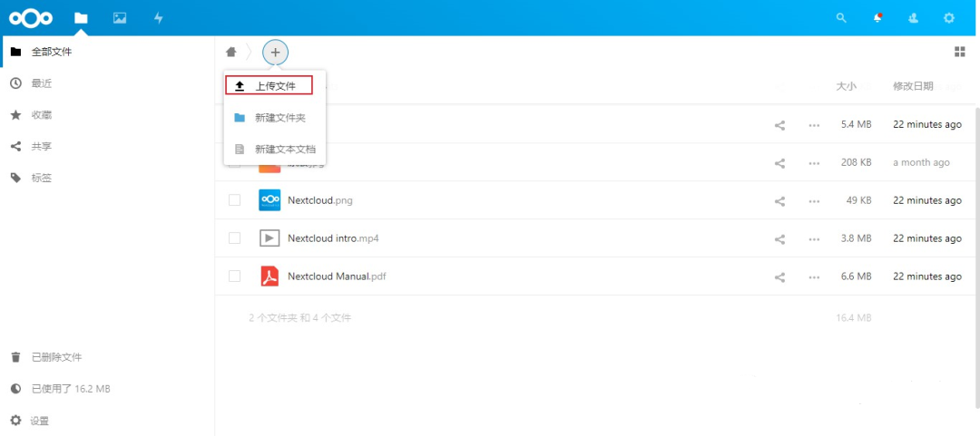
Task: Click the "a month ago" date
Action: tap(921, 162)
